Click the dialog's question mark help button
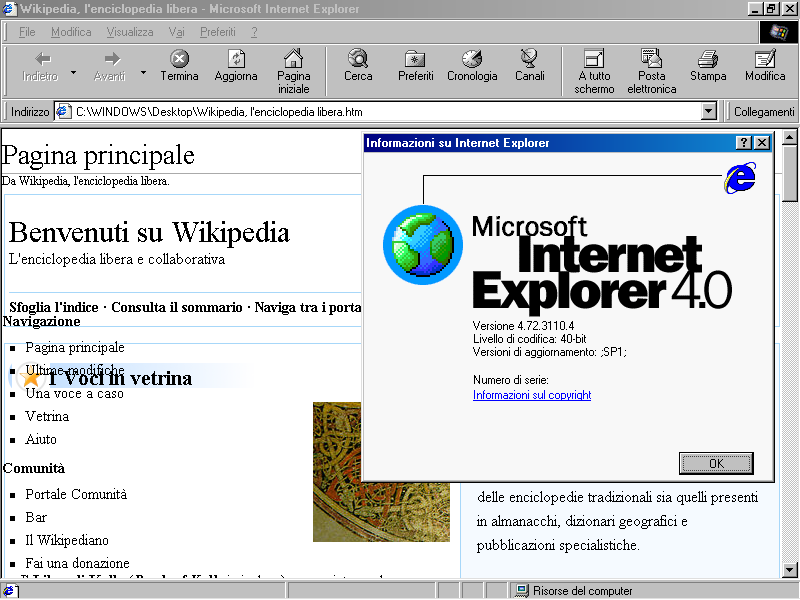The height and width of the screenshot is (600, 800). 744,143
